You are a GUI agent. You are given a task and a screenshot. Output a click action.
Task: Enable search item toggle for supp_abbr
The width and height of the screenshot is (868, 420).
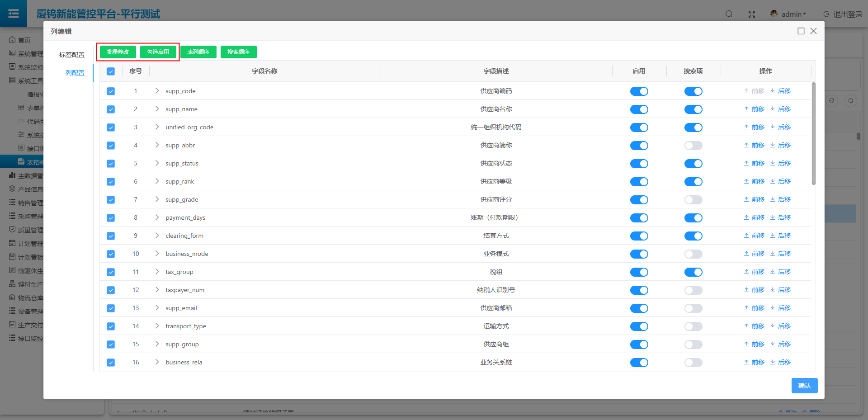pyautogui.click(x=693, y=146)
